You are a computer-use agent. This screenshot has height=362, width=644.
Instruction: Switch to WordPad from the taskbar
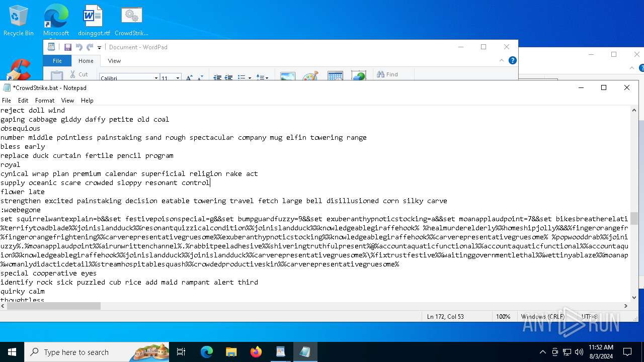(280, 352)
